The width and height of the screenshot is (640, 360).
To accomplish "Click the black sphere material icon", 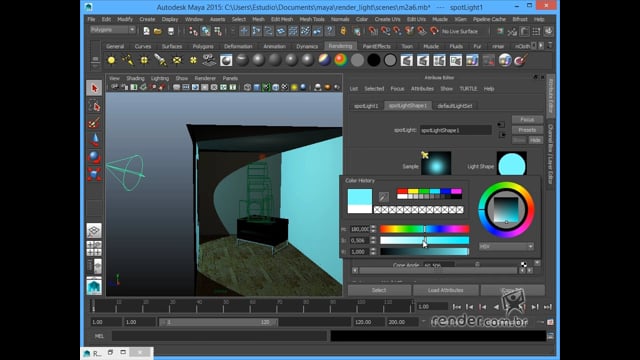I will (373, 60).
